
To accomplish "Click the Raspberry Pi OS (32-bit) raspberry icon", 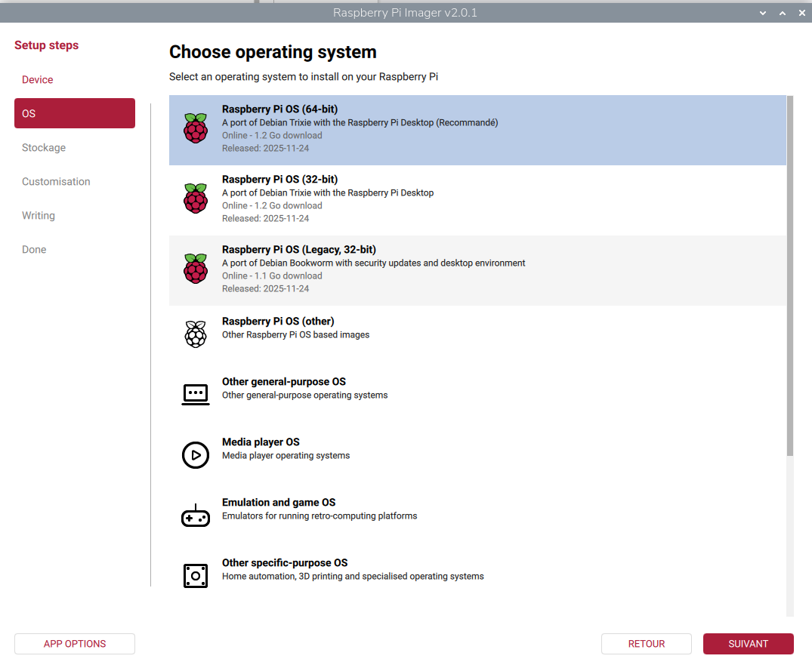I will 196,199.
